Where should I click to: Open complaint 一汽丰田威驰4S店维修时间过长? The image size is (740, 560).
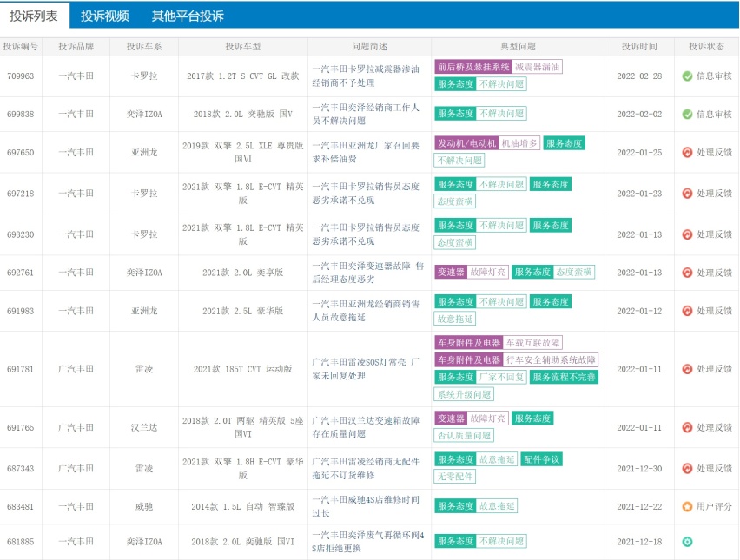(x=366, y=507)
